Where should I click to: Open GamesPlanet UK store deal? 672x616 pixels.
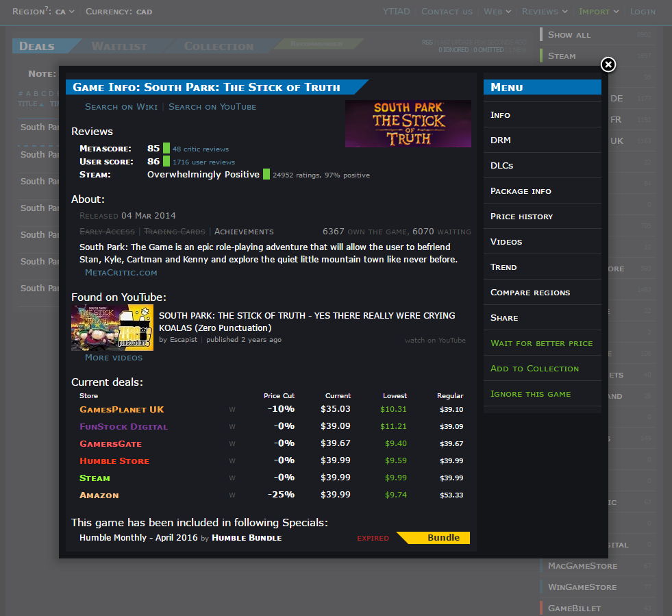tap(122, 409)
